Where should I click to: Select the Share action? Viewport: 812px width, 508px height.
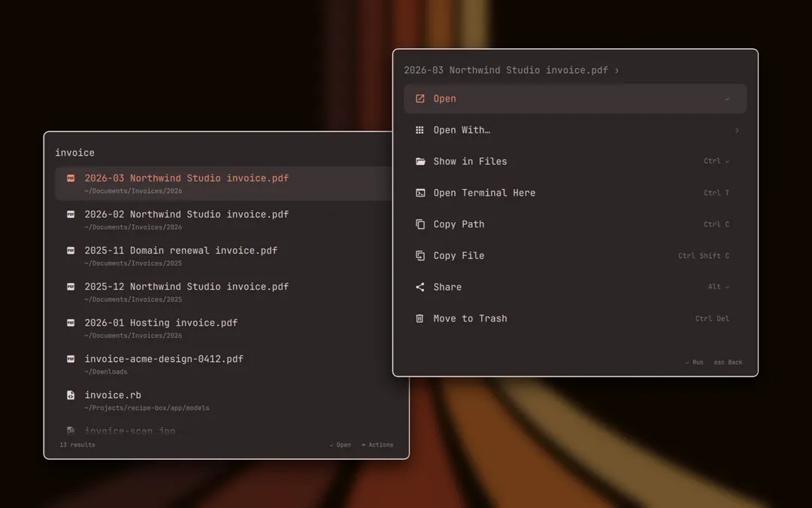coord(575,287)
